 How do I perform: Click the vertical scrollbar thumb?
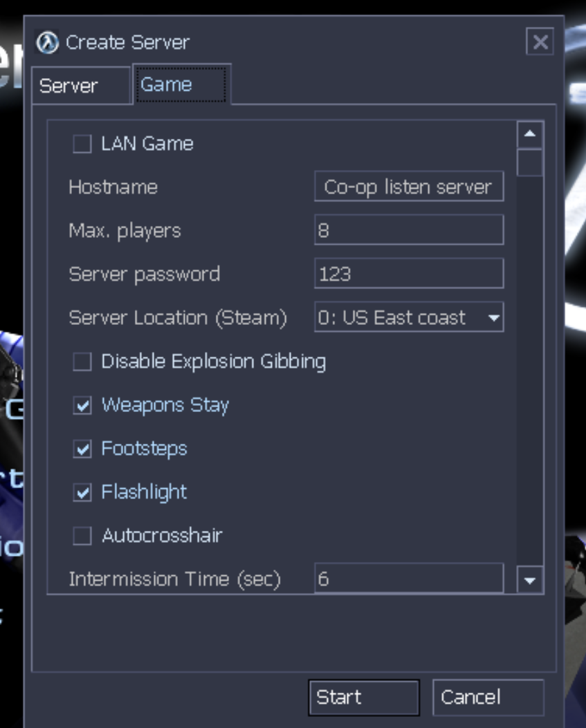(530, 162)
